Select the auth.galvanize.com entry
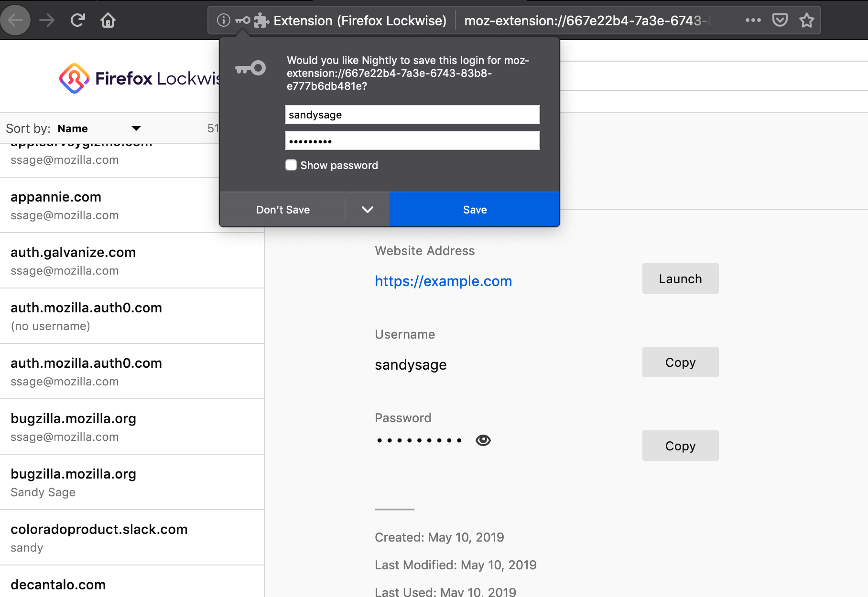The width and height of the screenshot is (868, 597). click(132, 261)
